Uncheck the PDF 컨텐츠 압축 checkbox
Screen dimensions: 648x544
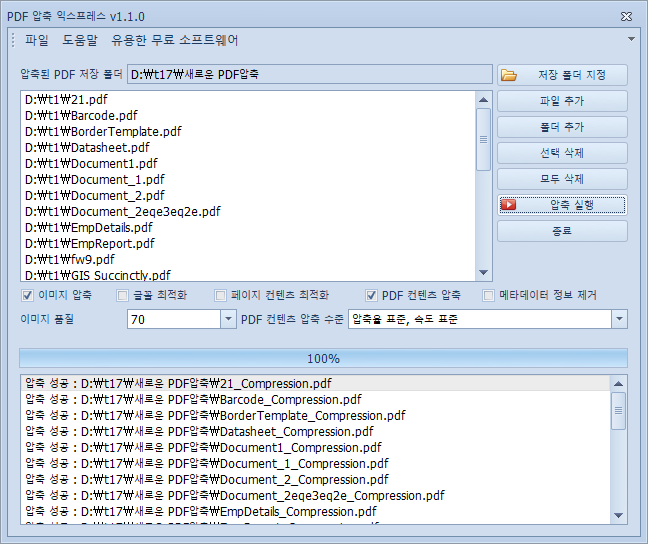tap(371, 295)
